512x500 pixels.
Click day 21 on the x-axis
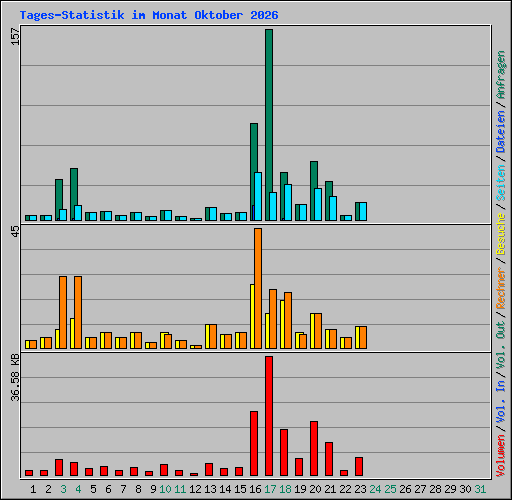330,489
